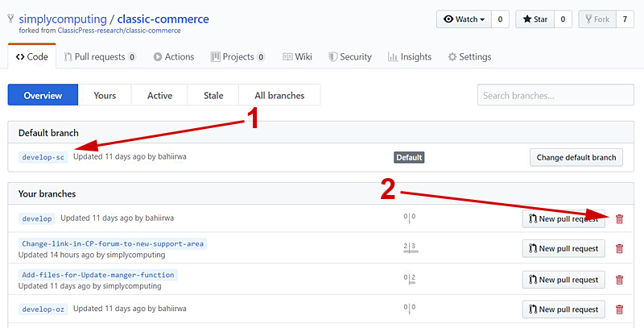Delete the develop branch with trash icon
The width and height of the screenshot is (644, 328).
pos(619,219)
